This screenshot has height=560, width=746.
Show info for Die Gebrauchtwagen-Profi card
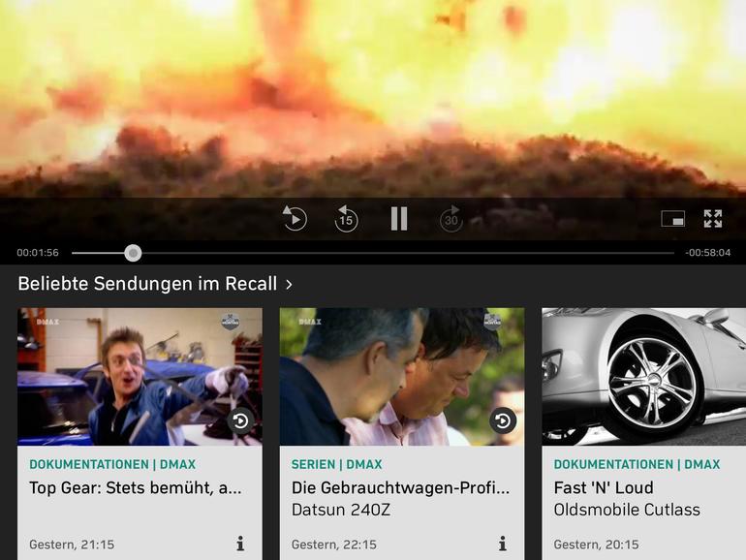pyautogui.click(x=503, y=544)
